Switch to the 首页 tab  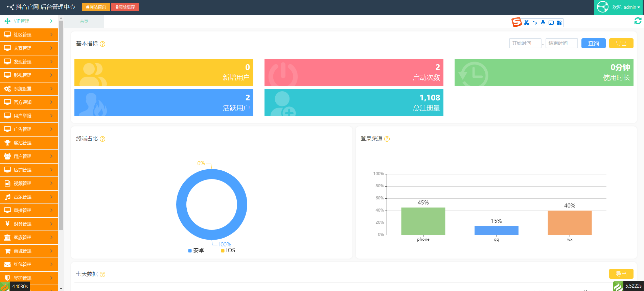[84, 21]
